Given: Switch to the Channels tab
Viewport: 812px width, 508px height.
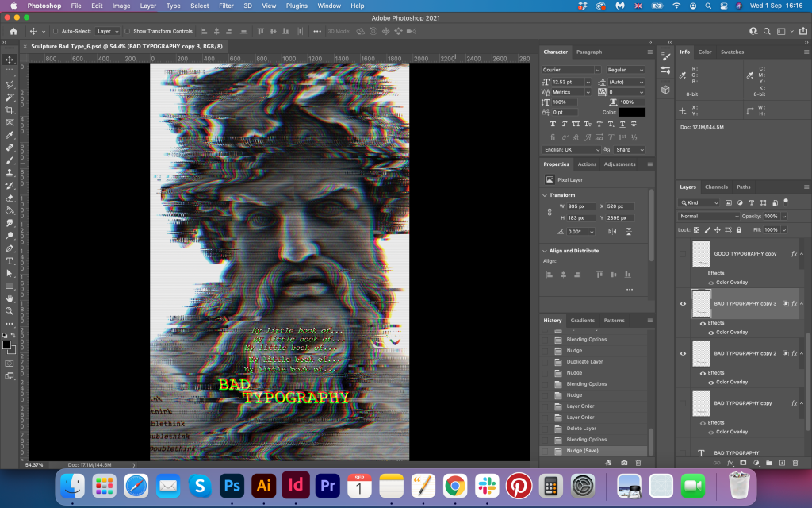Looking at the screenshot, I should [x=716, y=187].
